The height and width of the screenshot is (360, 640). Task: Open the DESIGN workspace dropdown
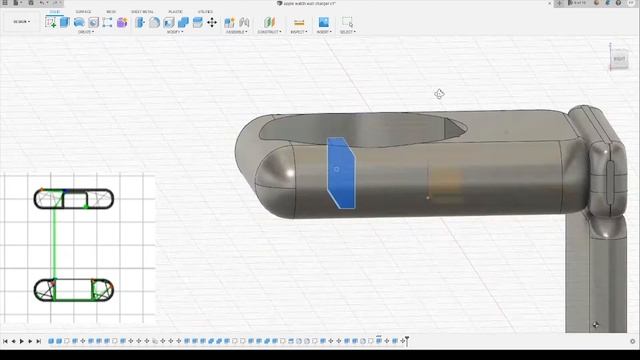pos(22,22)
